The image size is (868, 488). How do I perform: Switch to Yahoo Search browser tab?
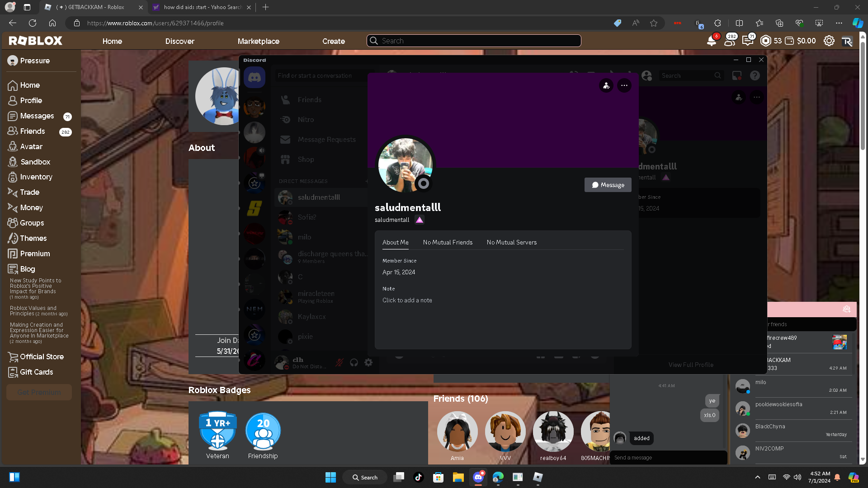tap(201, 7)
